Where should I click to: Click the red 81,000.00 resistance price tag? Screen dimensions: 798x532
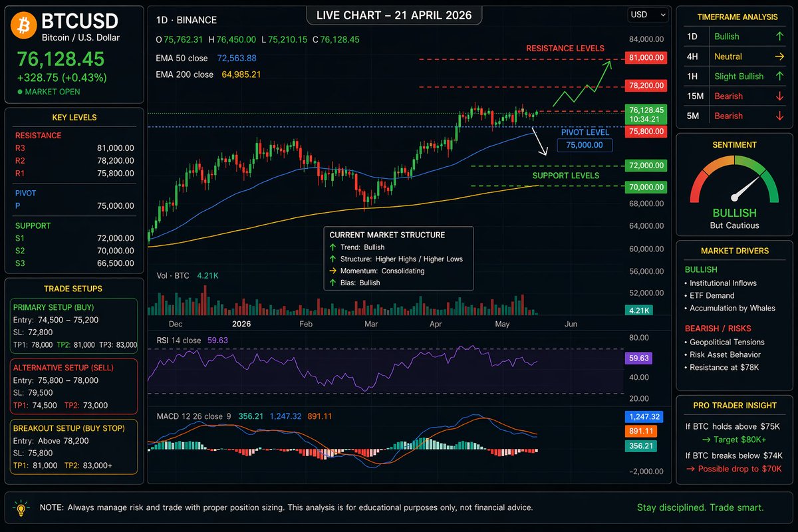pyautogui.click(x=646, y=59)
